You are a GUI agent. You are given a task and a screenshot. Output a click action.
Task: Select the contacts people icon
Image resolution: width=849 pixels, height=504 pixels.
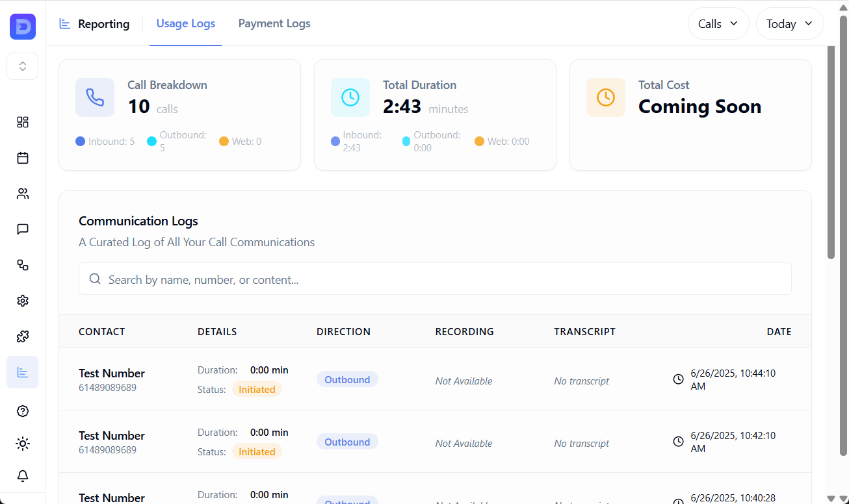click(23, 194)
